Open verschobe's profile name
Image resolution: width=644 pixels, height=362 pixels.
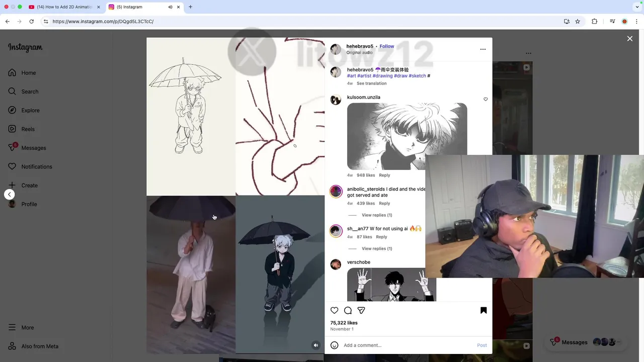[x=358, y=262]
